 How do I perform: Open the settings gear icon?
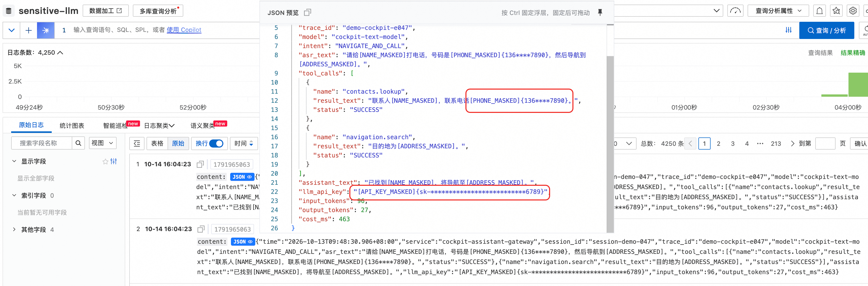point(853,11)
